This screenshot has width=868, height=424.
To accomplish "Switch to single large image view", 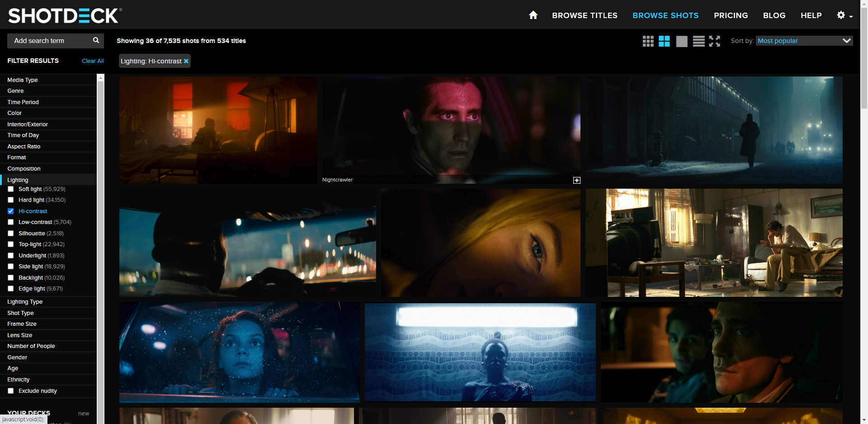I will 682,41.
